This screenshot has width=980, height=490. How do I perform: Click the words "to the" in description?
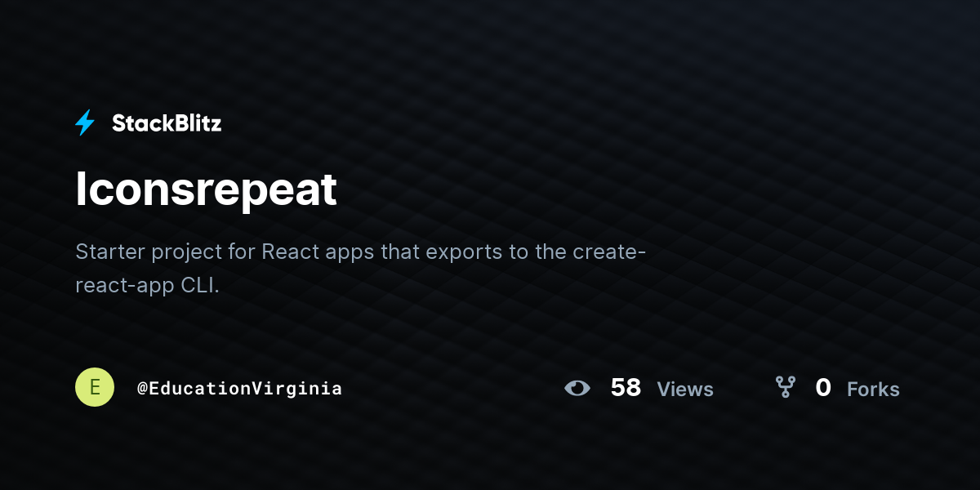point(537,252)
